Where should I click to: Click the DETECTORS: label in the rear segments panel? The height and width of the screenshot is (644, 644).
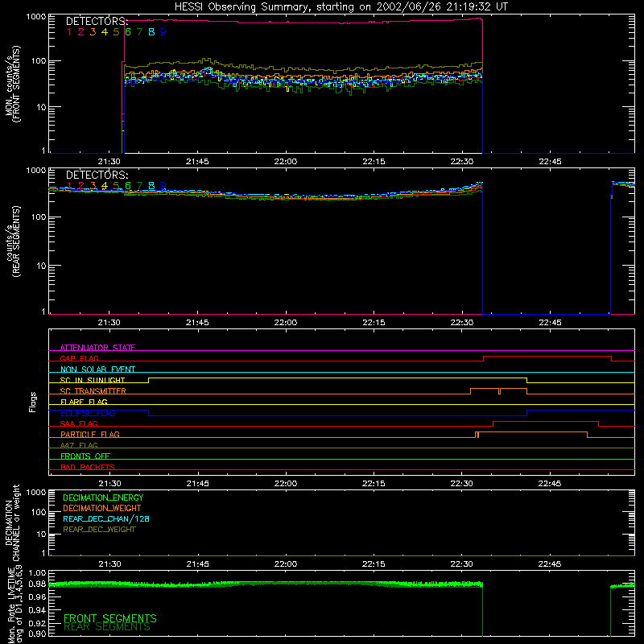click(97, 175)
